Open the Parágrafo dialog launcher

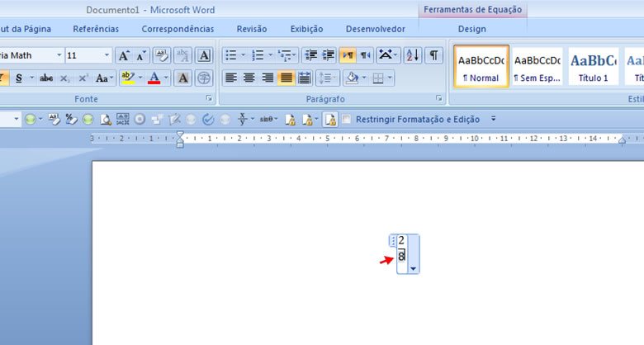click(x=439, y=98)
